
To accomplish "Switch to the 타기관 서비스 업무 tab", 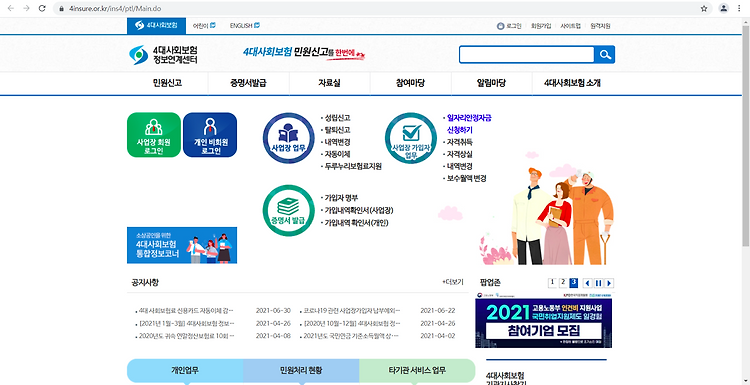I will pyautogui.click(x=417, y=370).
